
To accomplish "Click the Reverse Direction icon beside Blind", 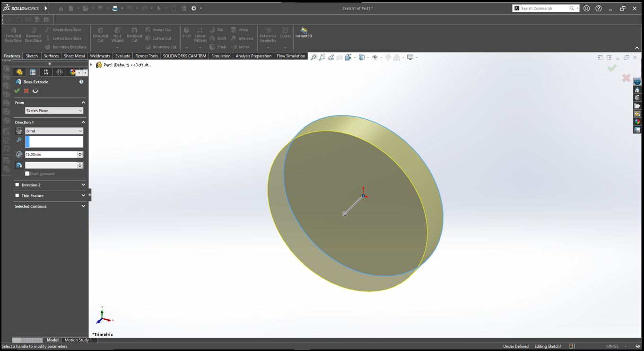I will tap(19, 131).
